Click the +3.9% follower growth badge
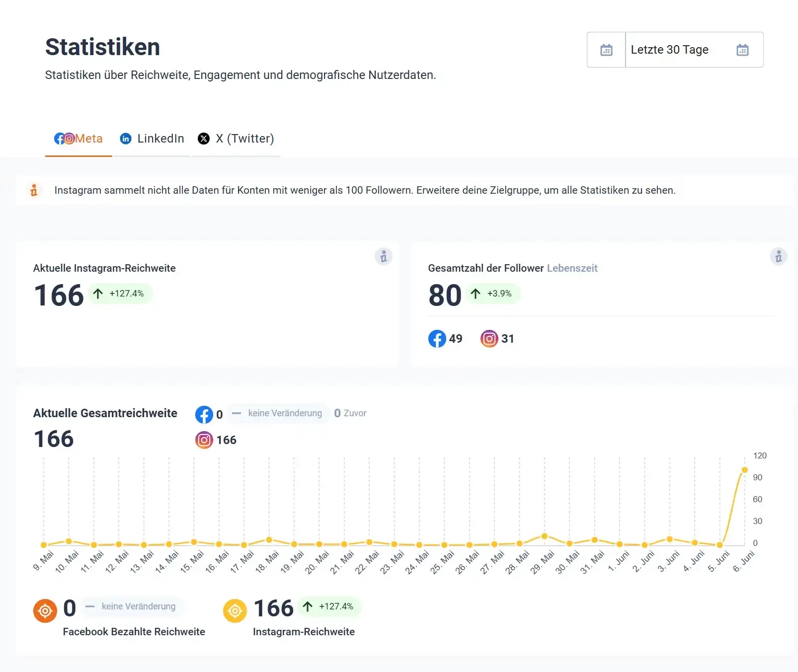798x672 pixels. [x=493, y=294]
